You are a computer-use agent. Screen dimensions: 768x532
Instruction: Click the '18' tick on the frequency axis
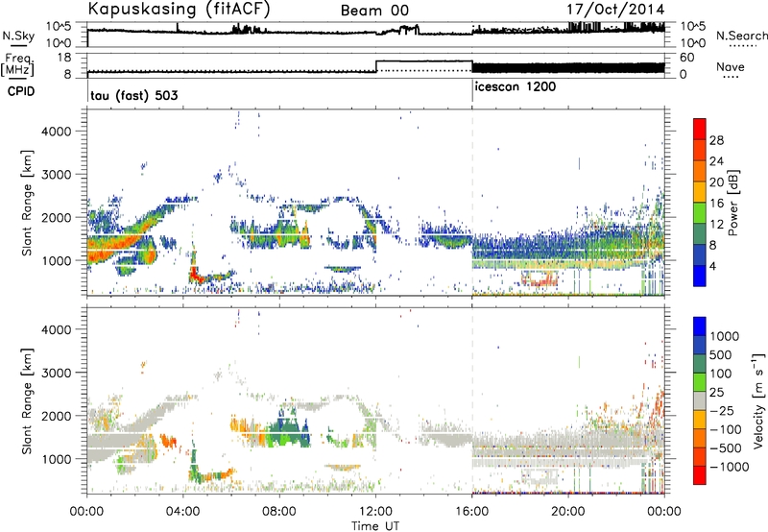64,58
